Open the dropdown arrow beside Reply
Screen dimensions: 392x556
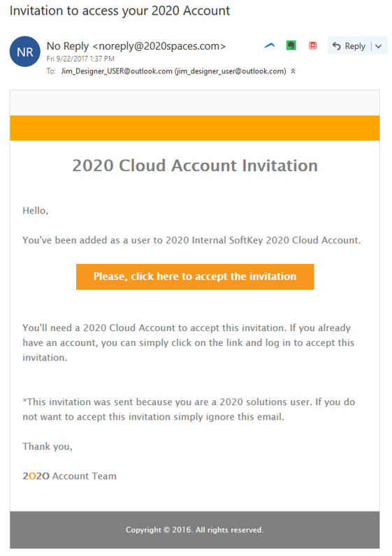[x=379, y=46]
